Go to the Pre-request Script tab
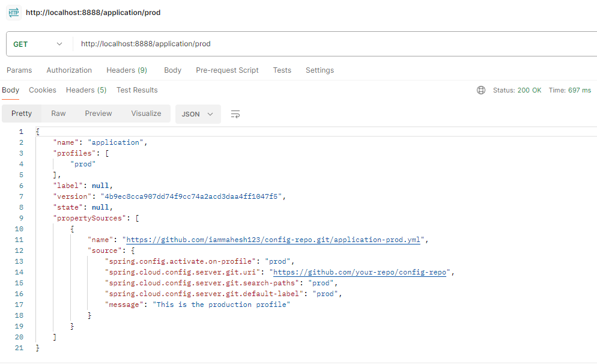The image size is (597, 364). click(227, 70)
